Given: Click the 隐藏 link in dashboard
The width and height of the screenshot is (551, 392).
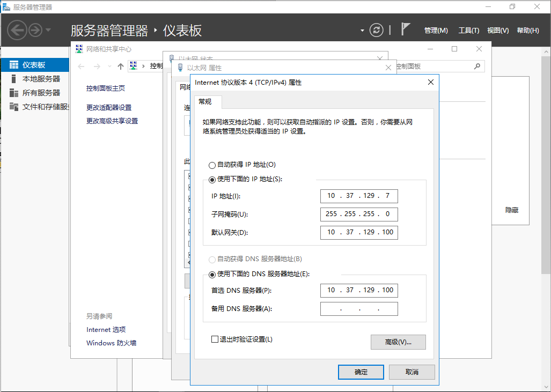Looking at the screenshot, I should coord(512,210).
